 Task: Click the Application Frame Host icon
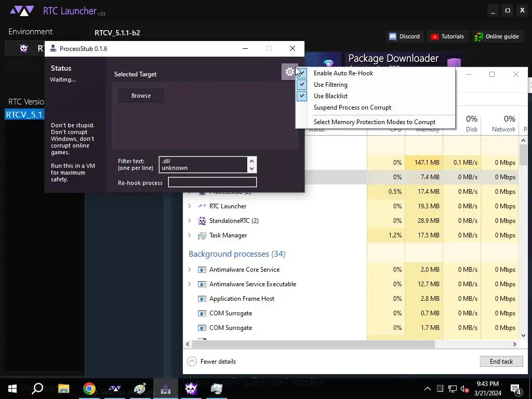(x=202, y=299)
